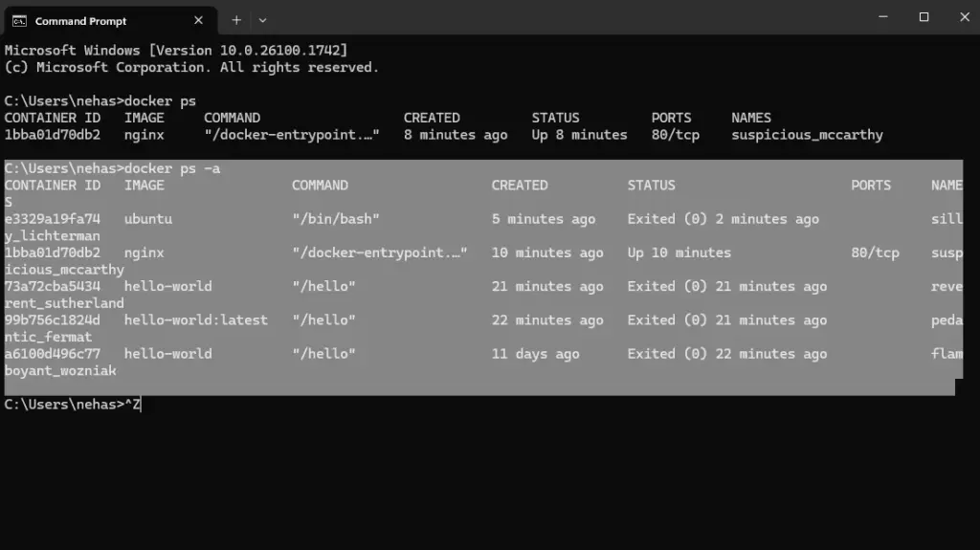Click the Command Prompt tab icon
980x550 pixels.
pos(19,20)
